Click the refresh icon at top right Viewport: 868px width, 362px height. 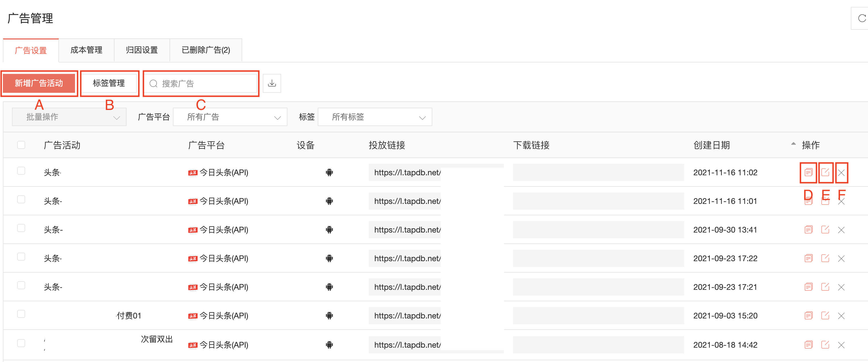pyautogui.click(x=862, y=18)
